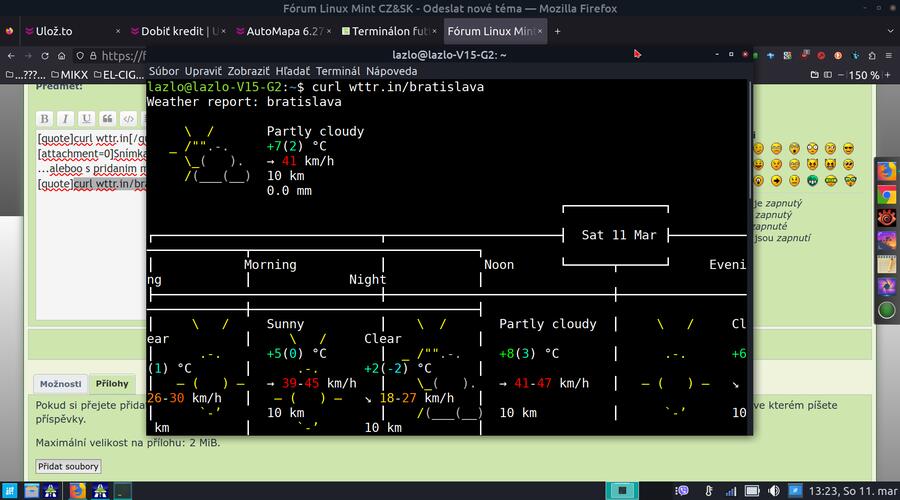Open a new browser tab with plus button
Image resolution: width=900 pixels, height=500 pixels.
click(x=558, y=31)
